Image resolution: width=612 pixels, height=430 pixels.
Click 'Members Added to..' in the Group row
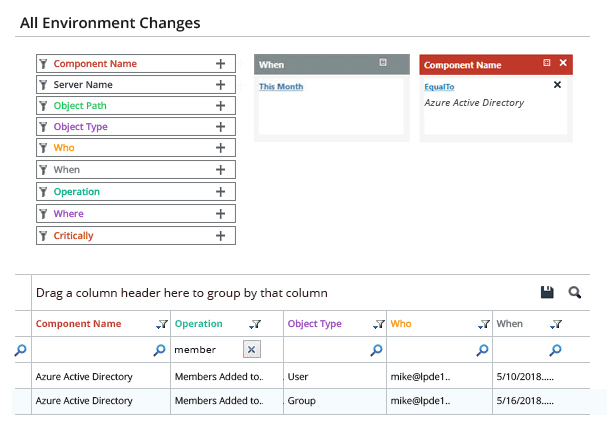[219, 401]
